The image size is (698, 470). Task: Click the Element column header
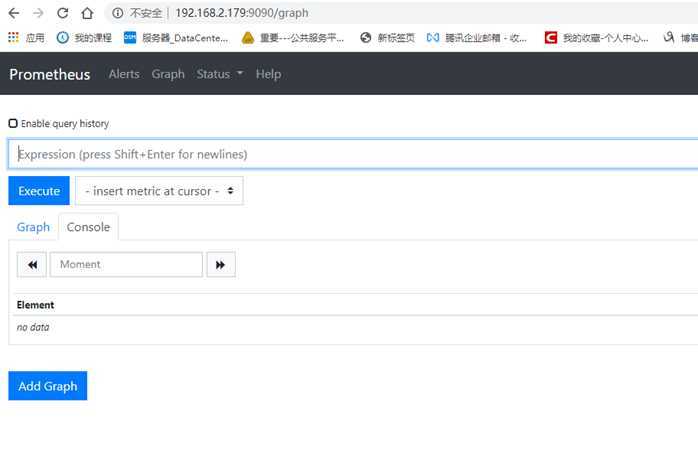(x=36, y=305)
